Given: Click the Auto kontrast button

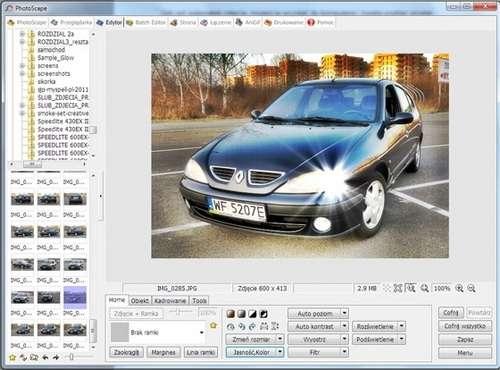Looking at the screenshot, I should (x=315, y=326).
